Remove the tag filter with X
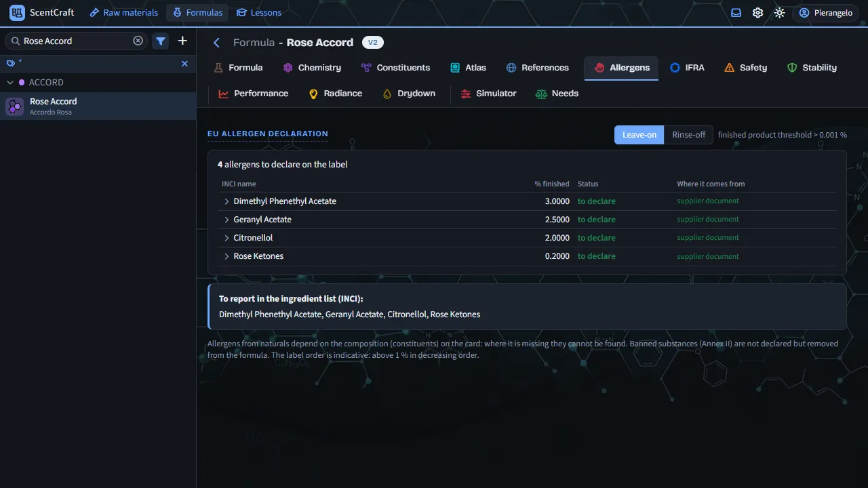Screen dimensions: 868x488 [x=184, y=64]
